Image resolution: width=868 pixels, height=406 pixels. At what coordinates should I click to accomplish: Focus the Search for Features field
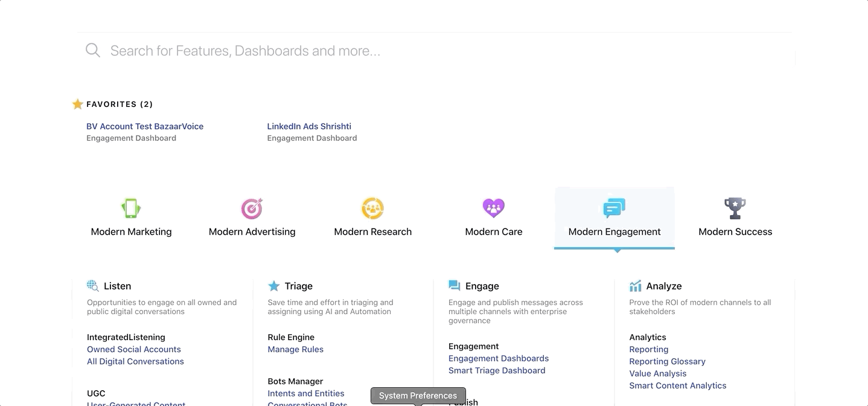(x=435, y=51)
